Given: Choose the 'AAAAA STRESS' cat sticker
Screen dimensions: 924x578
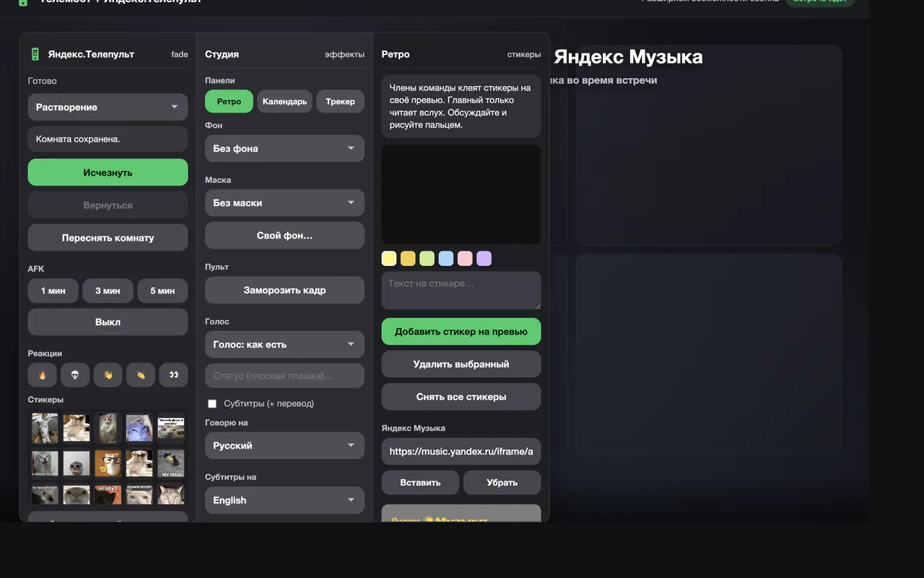Looking at the screenshot, I should pos(45,462).
